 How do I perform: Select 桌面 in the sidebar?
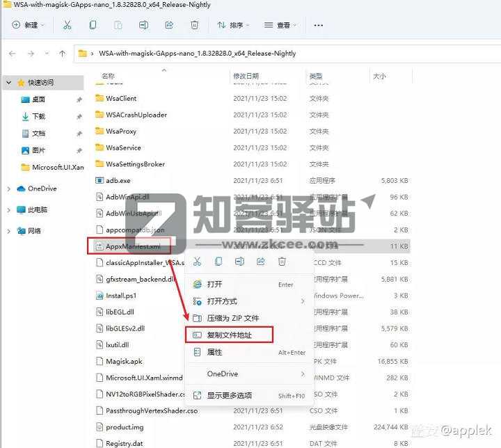39,99
